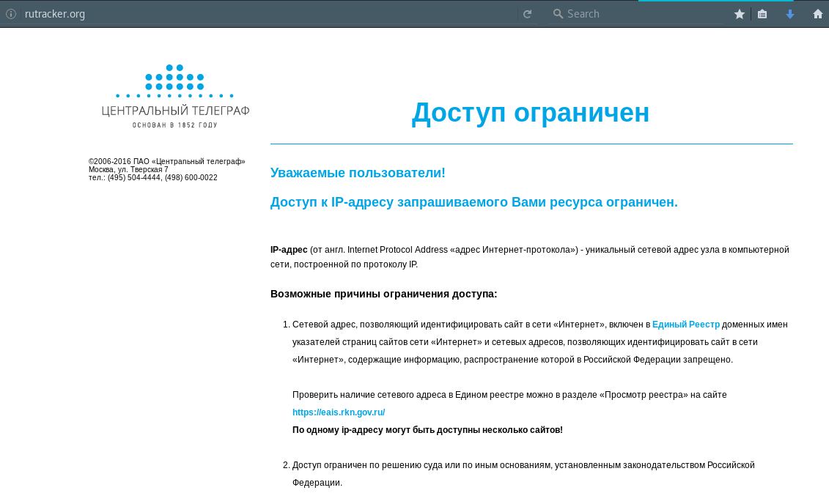Click the search magnifier icon
The width and height of the screenshot is (829, 504).
558,14
